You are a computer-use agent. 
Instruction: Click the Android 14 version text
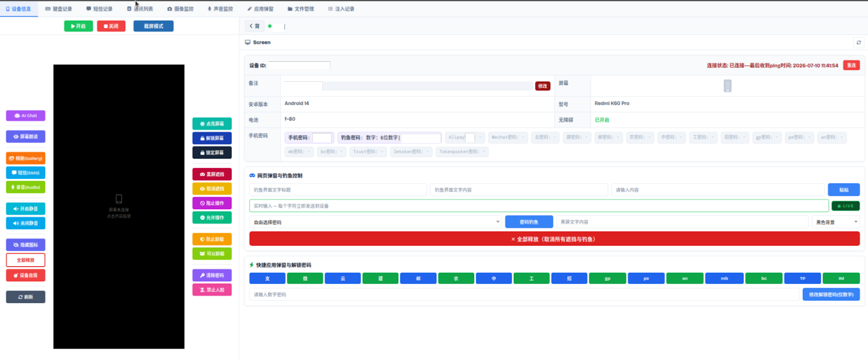pyautogui.click(x=297, y=103)
